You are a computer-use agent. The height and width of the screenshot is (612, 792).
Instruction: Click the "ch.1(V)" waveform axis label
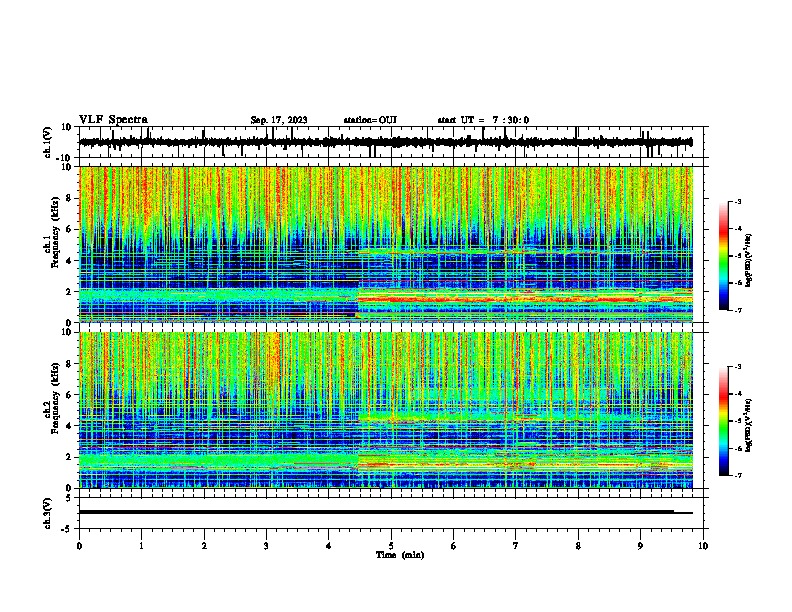click(x=48, y=142)
